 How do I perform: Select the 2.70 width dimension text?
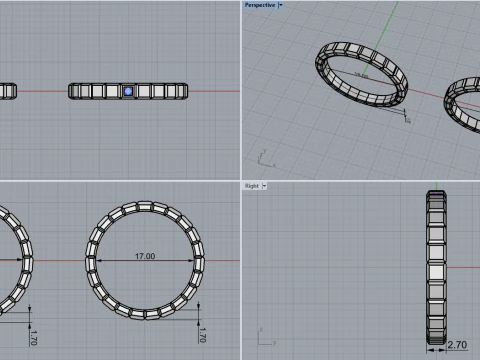[x=457, y=345]
